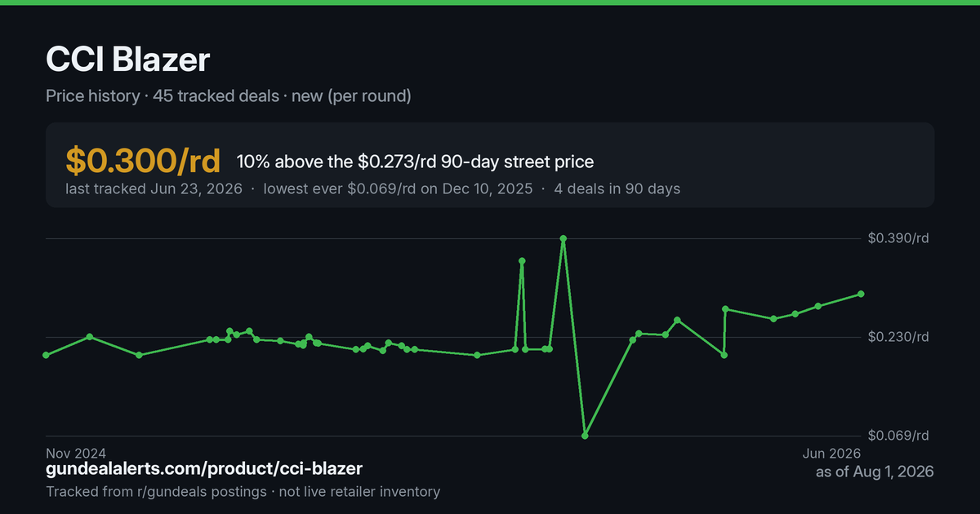This screenshot has height=514, width=980.
Task: Click the Nov 2024 date label
Action: point(76,453)
